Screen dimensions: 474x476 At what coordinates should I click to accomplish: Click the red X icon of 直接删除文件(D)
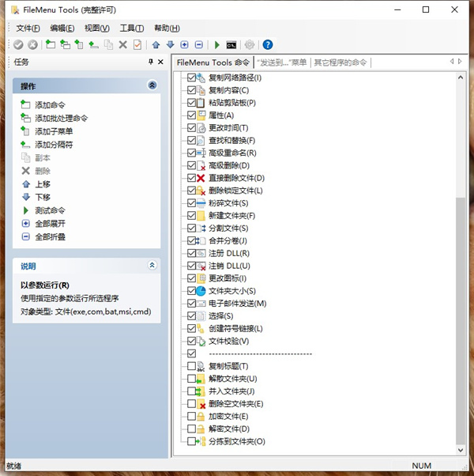pyautogui.click(x=201, y=178)
